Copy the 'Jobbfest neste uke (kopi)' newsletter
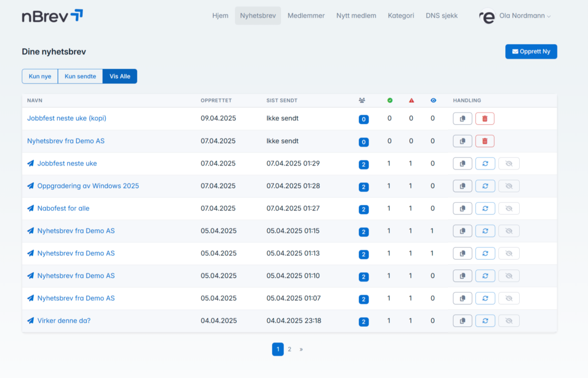588x378 pixels. (x=462, y=118)
